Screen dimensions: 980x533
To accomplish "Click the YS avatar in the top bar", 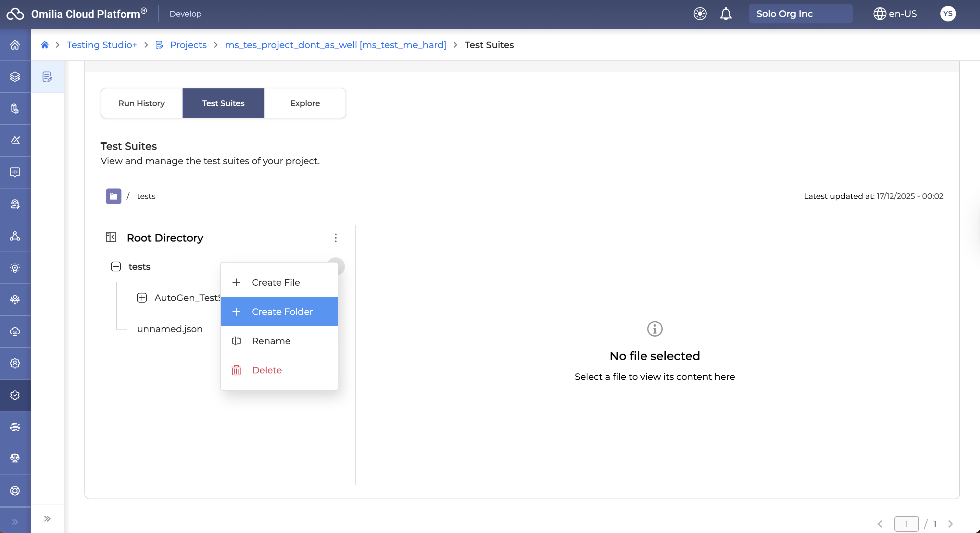I will [948, 14].
